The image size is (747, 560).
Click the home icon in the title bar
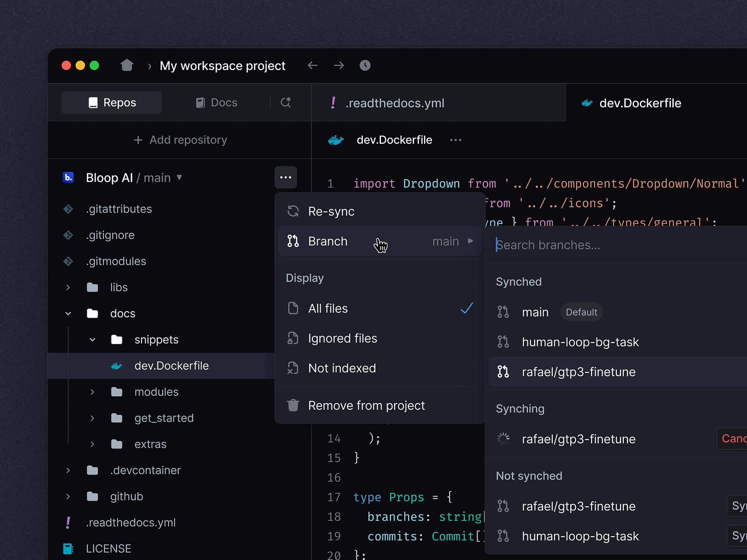pyautogui.click(x=127, y=65)
